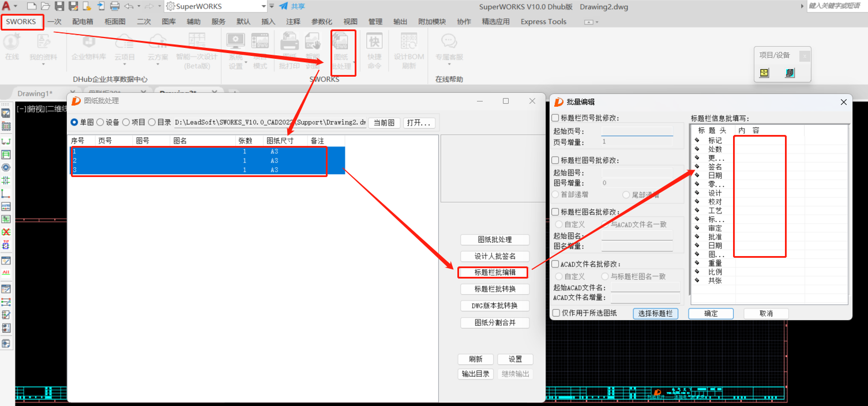Click 确定 in the 批量编辑 dialog
Image resolution: width=868 pixels, height=406 pixels.
pyautogui.click(x=711, y=313)
